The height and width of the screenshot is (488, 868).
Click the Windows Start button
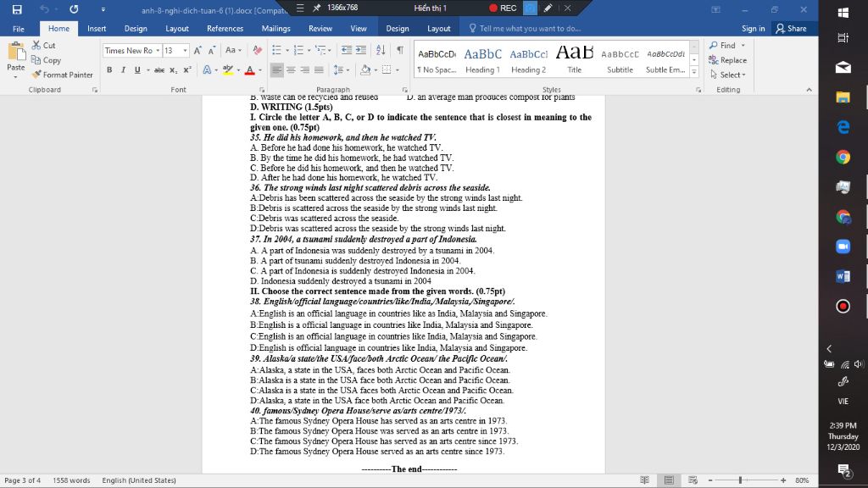(x=843, y=12)
